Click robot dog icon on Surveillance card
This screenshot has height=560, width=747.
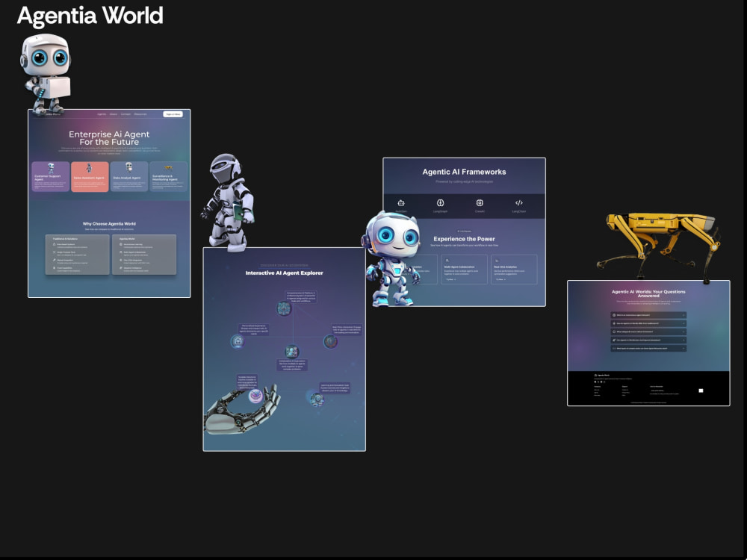168,167
